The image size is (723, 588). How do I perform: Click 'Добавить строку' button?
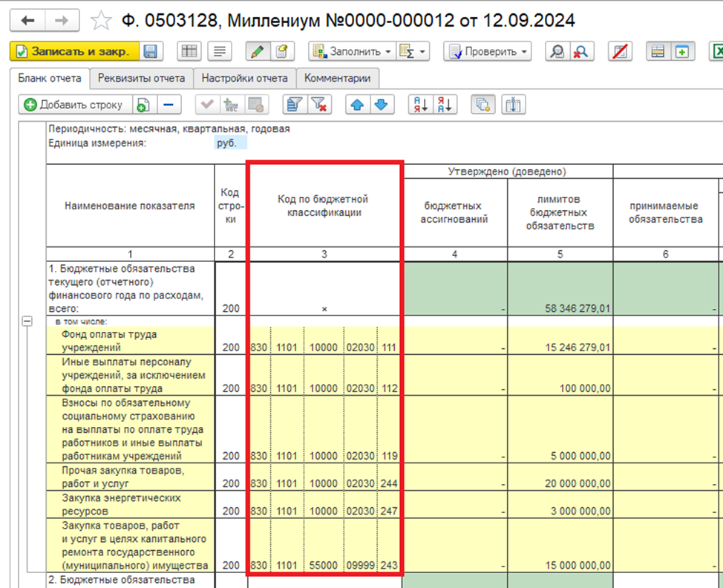click(75, 105)
